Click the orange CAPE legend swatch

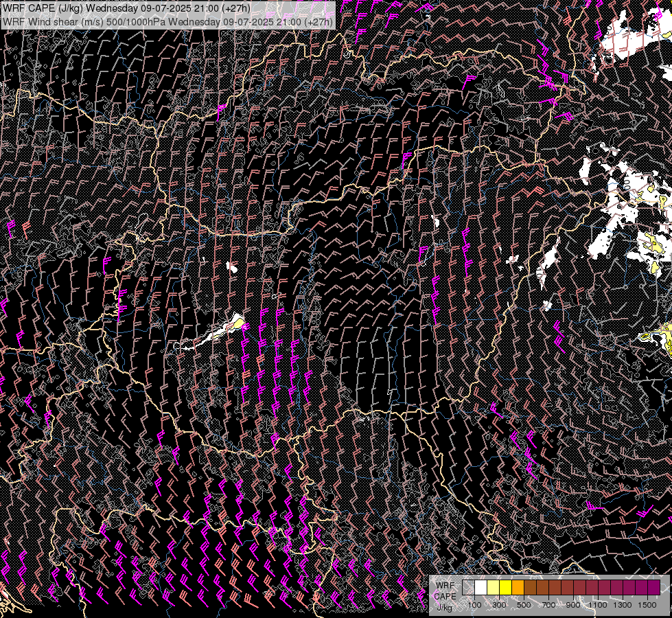tap(518, 588)
